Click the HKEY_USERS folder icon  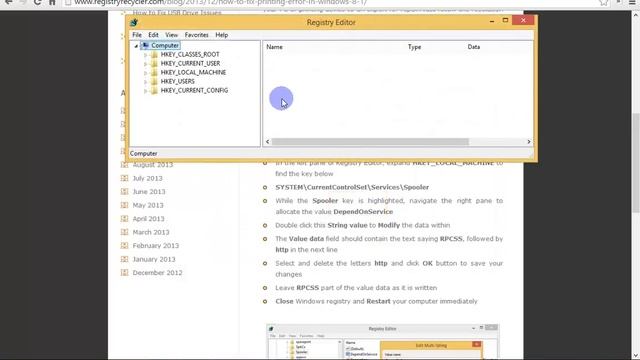click(x=154, y=81)
